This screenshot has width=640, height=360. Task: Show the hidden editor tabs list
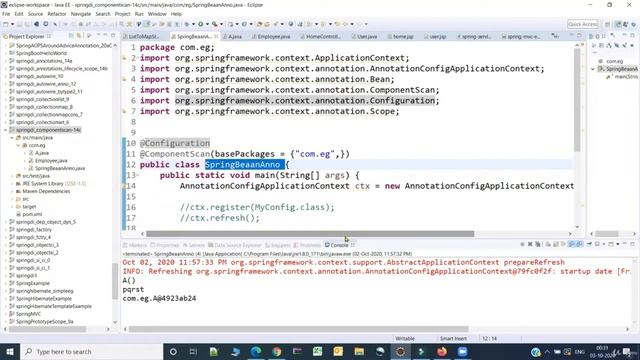[x=555, y=36]
